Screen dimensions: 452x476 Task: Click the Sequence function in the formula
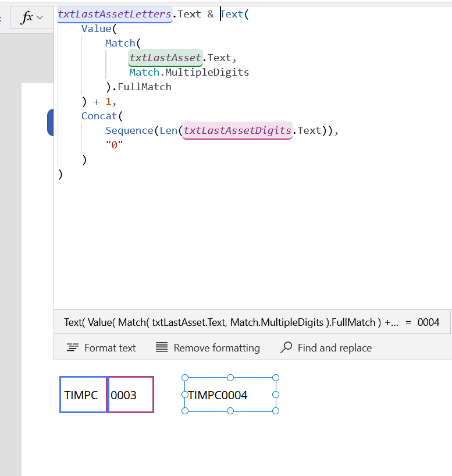click(129, 130)
